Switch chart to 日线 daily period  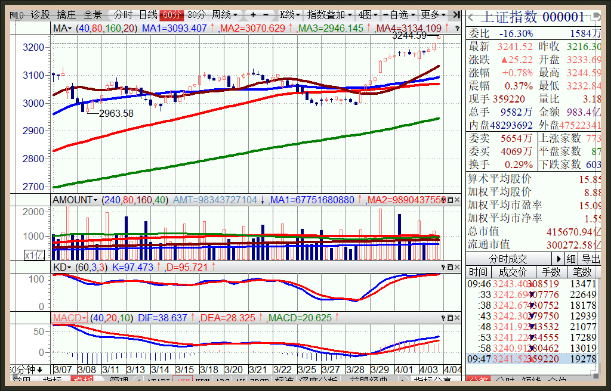[148, 15]
